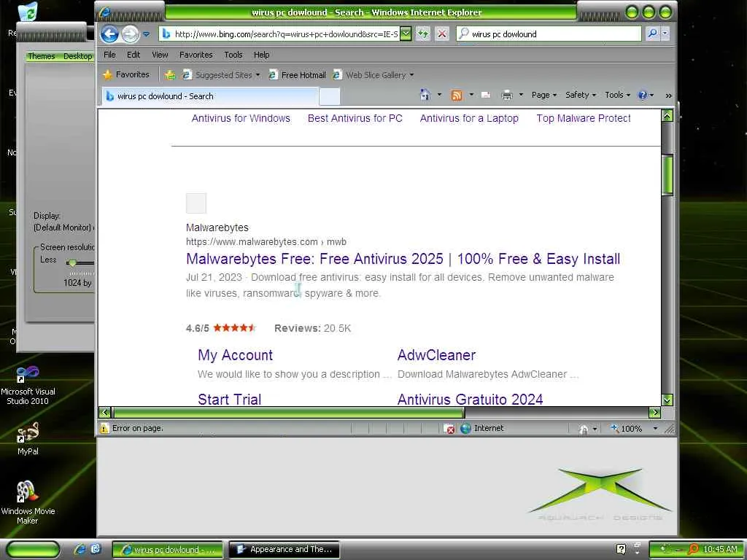Open the File menu
747x560 pixels.
(109, 55)
